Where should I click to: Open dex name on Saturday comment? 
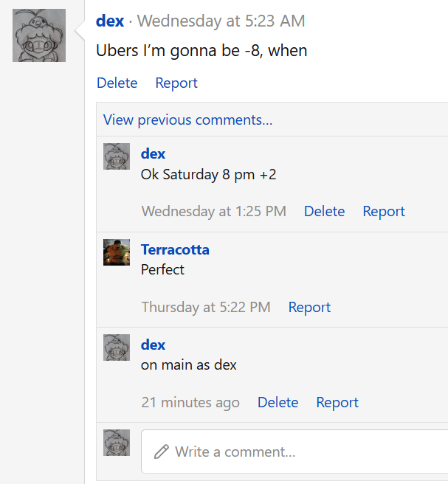point(153,153)
